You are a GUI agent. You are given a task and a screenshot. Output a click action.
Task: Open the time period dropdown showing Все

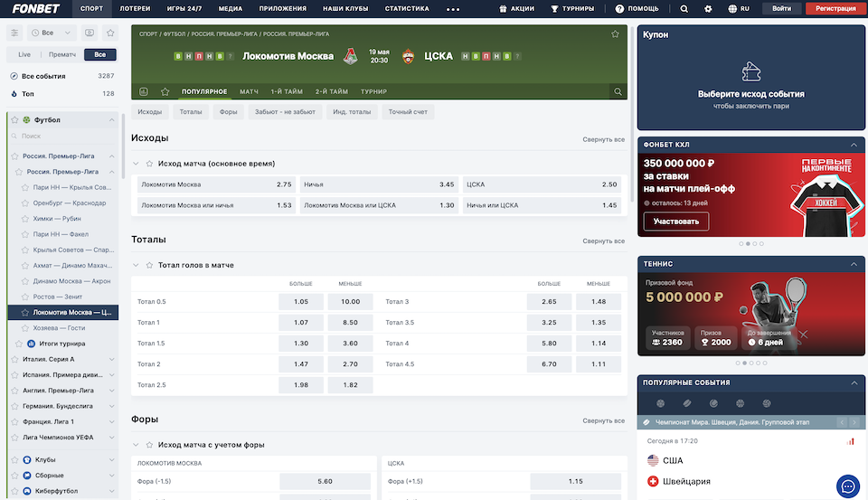click(47, 33)
